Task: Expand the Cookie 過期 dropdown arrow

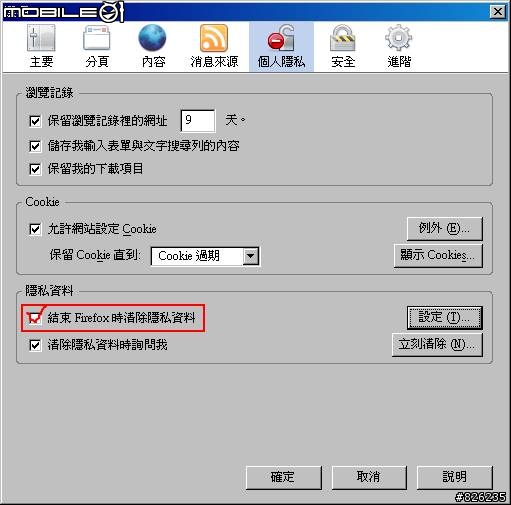Action: (x=251, y=256)
